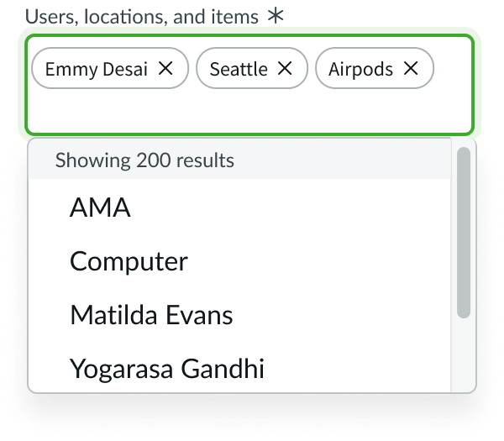504x441 pixels.
Task: Click the Emmy Desai chip label
Action: pos(96,69)
